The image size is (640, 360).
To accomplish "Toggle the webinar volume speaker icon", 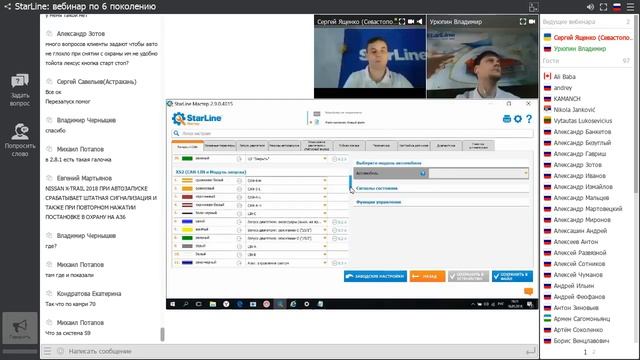I will coord(590,7).
